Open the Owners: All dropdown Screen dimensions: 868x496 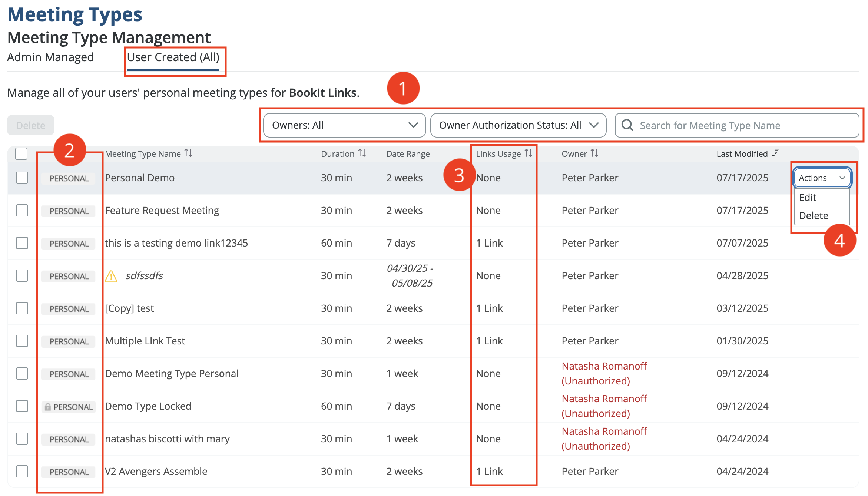[x=344, y=125]
